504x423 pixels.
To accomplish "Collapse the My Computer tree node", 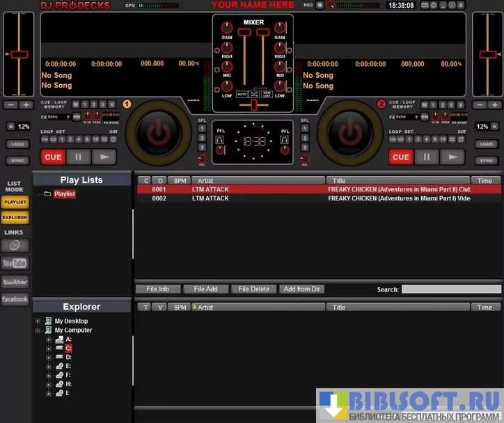I will (x=38, y=330).
